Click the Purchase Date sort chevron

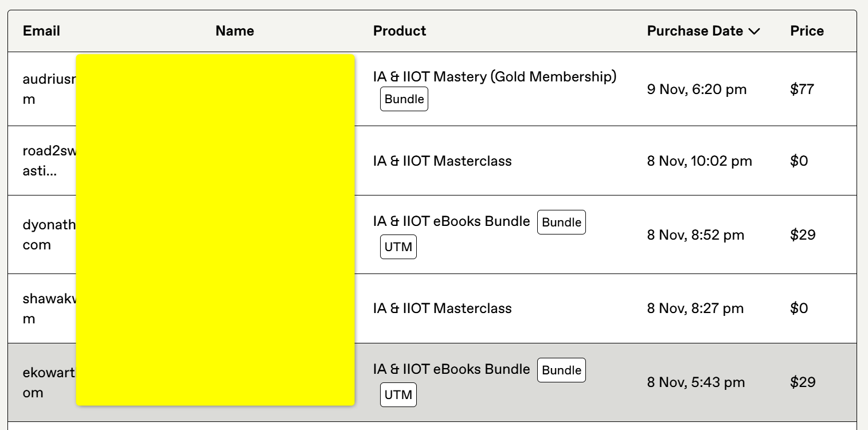click(x=754, y=32)
